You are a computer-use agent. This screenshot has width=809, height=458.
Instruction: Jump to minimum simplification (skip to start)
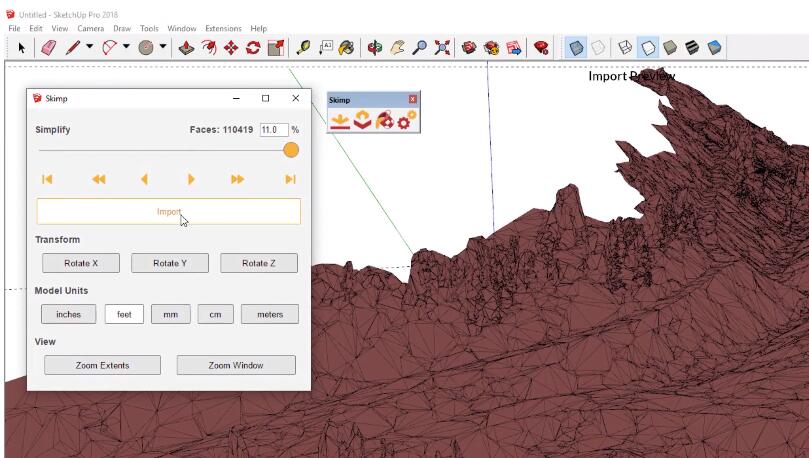pos(47,179)
